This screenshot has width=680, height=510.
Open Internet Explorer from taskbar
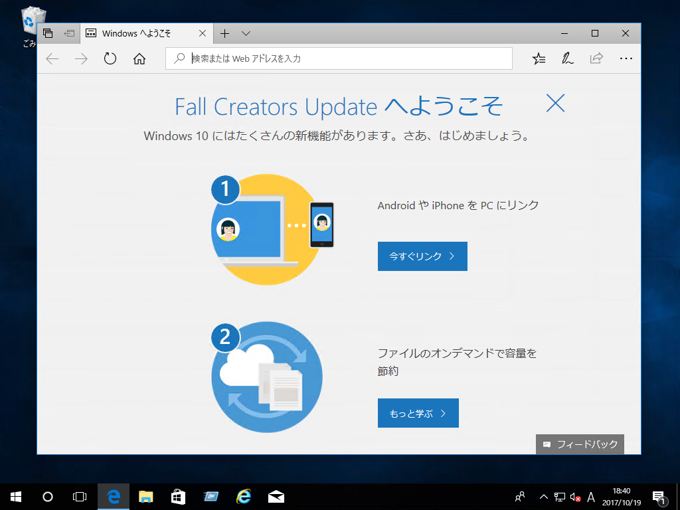click(x=243, y=497)
